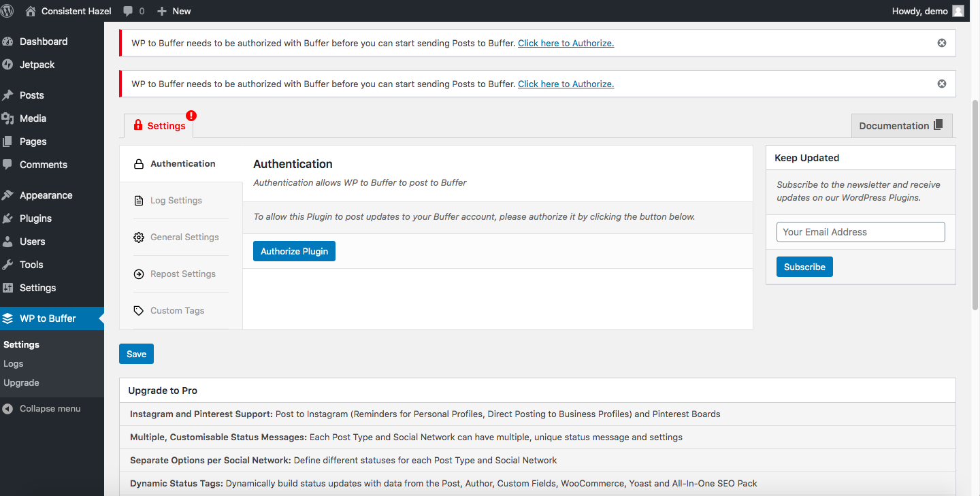The width and height of the screenshot is (980, 496).
Task: Click the Users person icon
Action: tap(7, 242)
